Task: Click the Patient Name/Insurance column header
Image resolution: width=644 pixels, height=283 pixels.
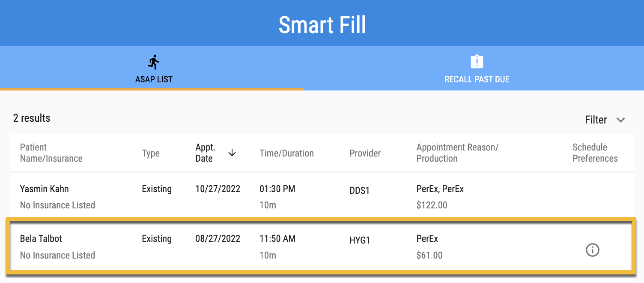Action: (x=51, y=153)
